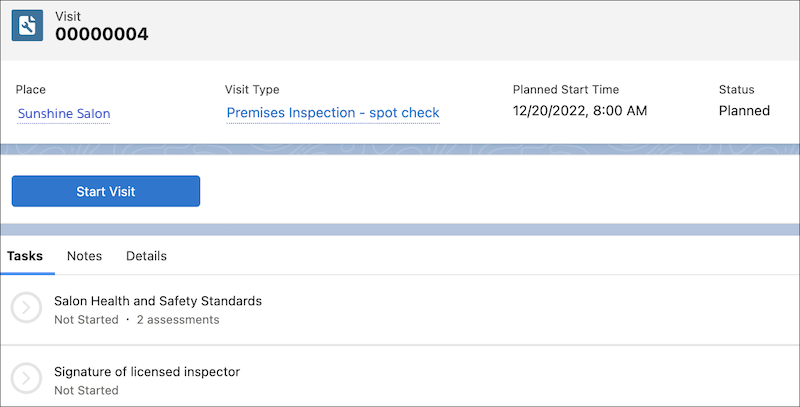Image resolution: width=800 pixels, height=407 pixels.
Task: Select the Tasks tab
Action: point(25,256)
